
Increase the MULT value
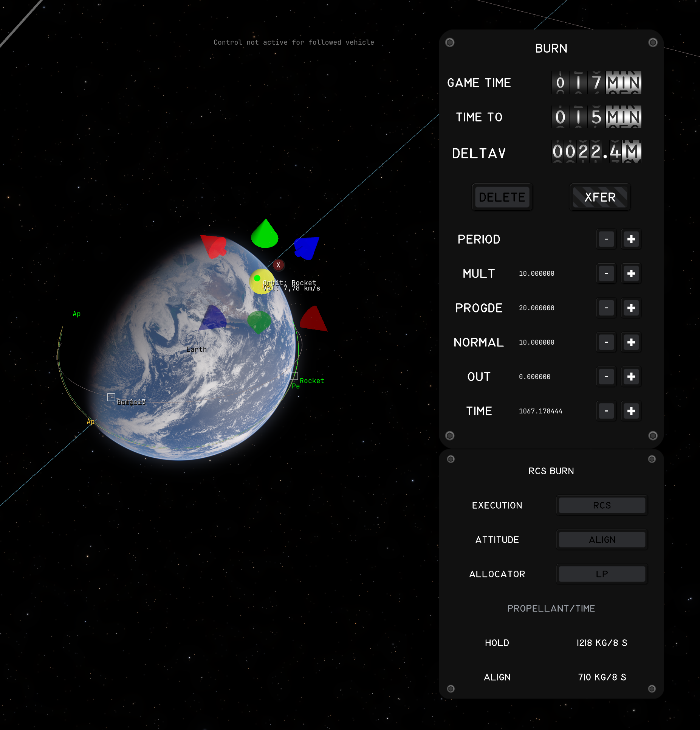point(631,273)
